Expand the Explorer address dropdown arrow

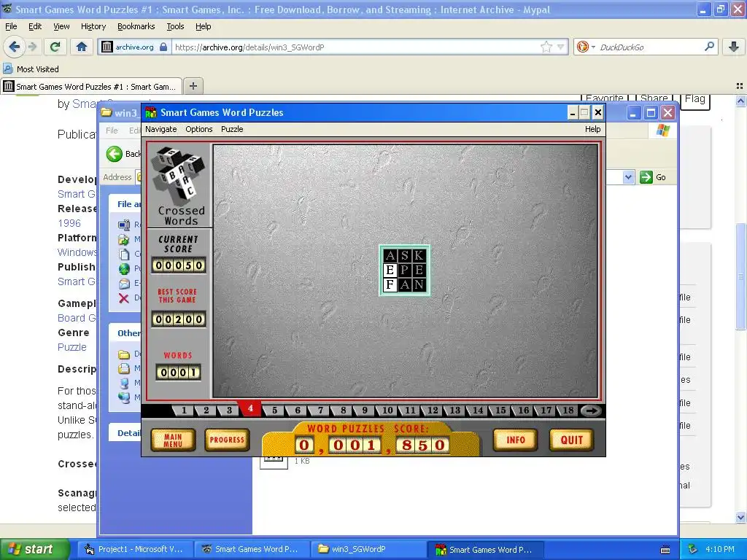[628, 177]
